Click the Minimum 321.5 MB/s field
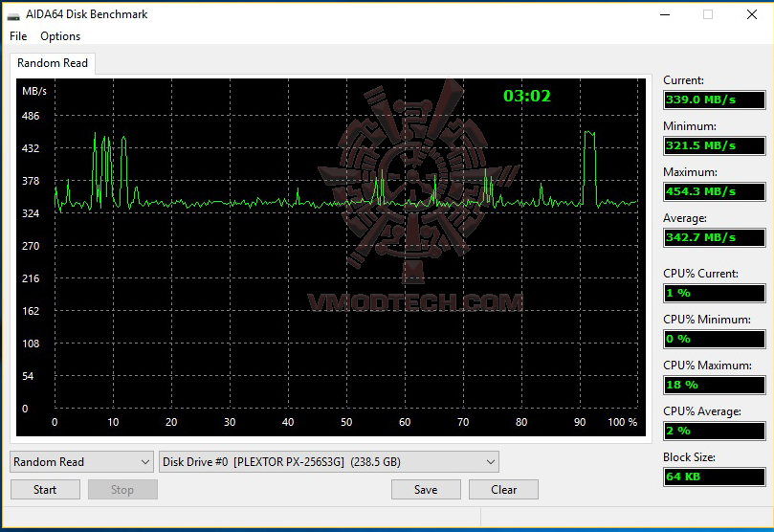 715,145
